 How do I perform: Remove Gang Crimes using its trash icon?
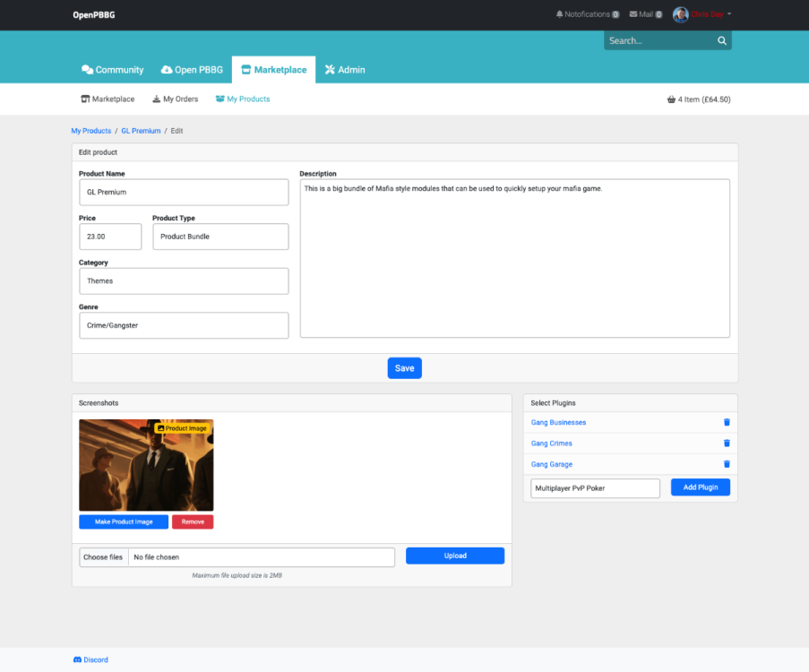[727, 444]
